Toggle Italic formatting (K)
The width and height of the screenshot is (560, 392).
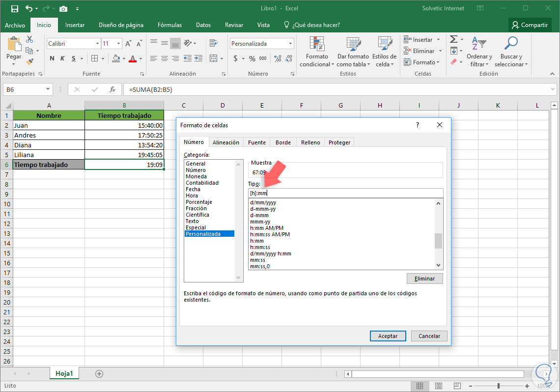tap(62, 58)
